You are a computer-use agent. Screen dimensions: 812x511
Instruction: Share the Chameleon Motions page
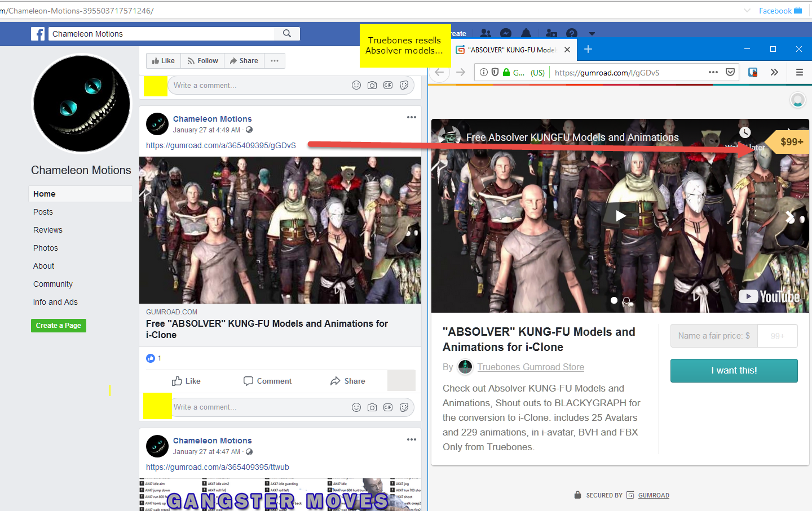click(x=244, y=61)
